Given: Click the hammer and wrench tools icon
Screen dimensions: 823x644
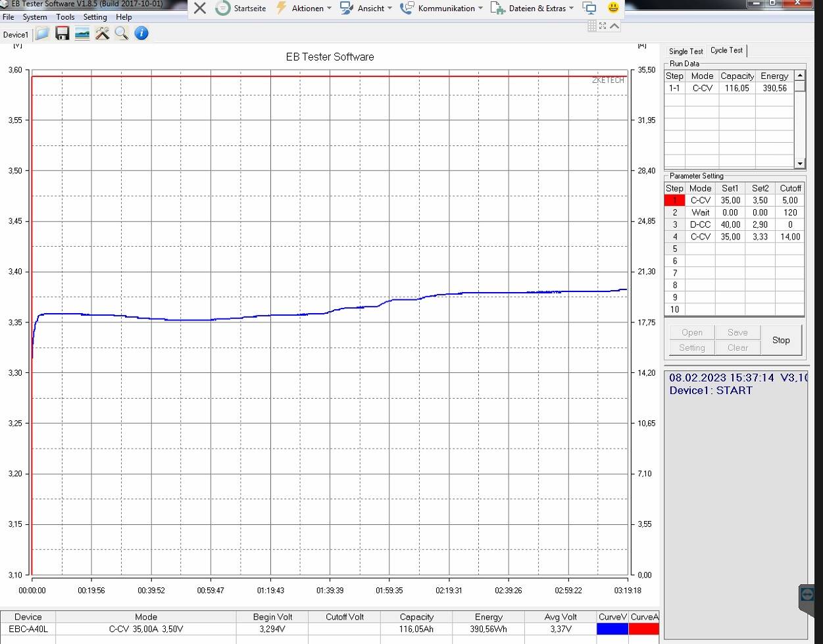Looking at the screenshot, I should pos(102,34).
